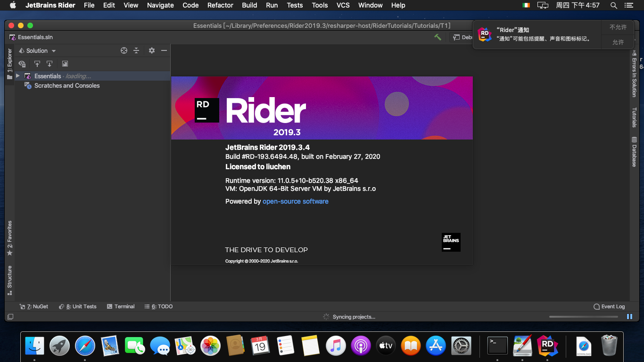Open the Event Log
This screenshot has width=644, height=362.
(x=609, y=306)
